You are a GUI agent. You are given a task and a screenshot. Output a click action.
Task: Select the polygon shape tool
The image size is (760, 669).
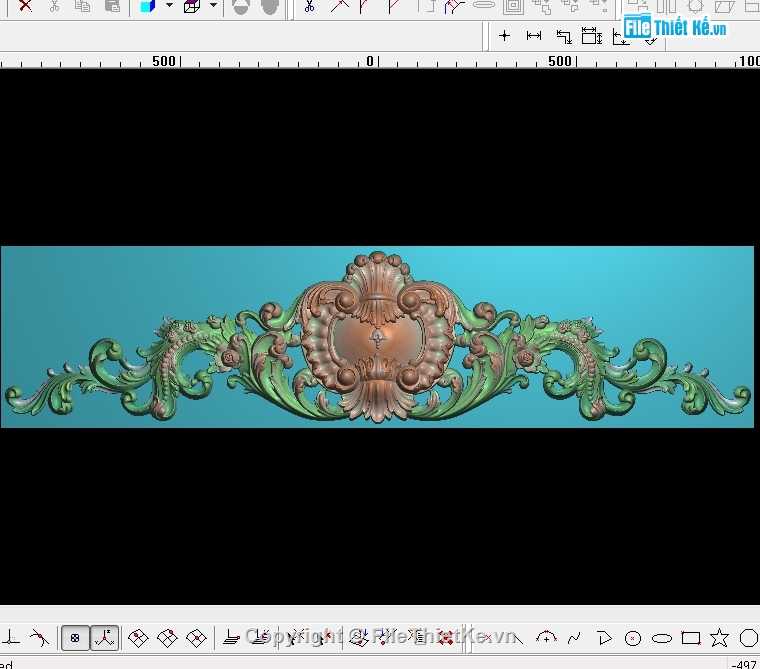click(749, 638)
